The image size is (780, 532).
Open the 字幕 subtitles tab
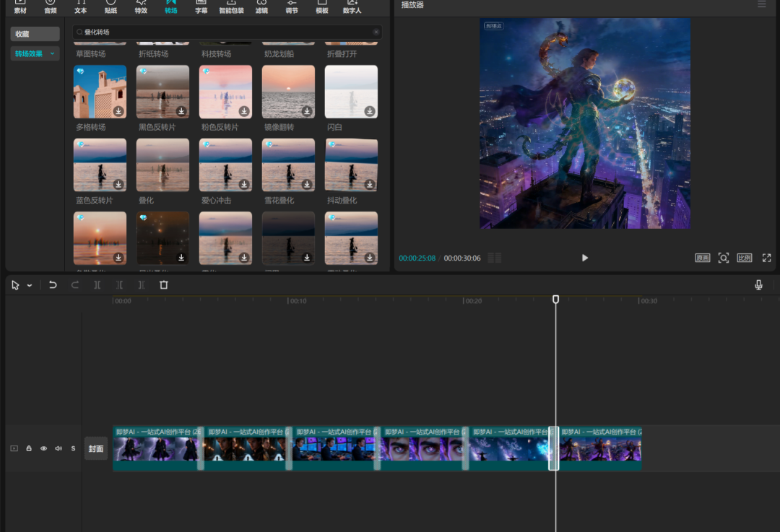pyautogui.click(x=201, y=7)
